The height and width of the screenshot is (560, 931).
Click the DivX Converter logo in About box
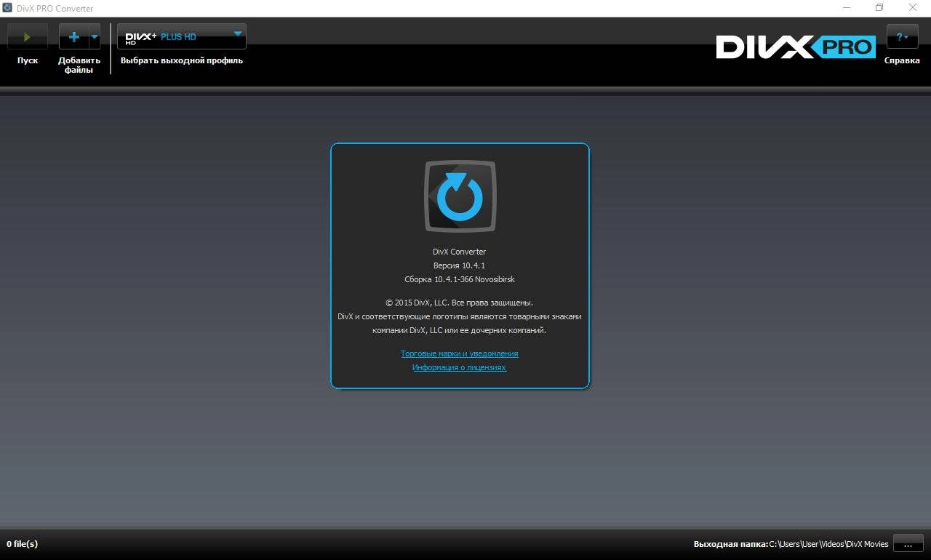(460, 196)
